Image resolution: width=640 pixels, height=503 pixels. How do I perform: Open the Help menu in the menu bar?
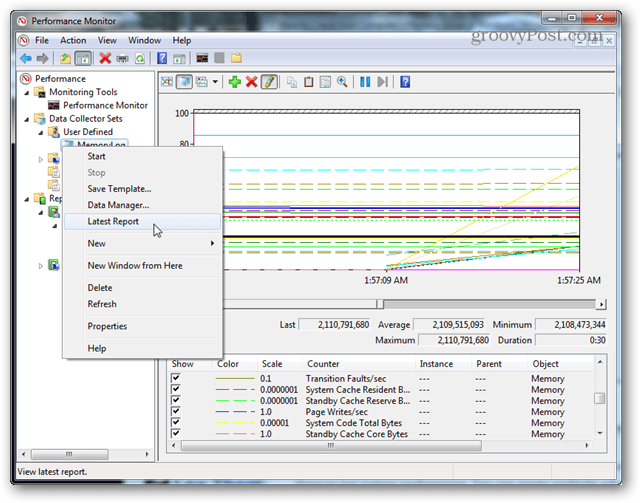click(x=182, y=40)
